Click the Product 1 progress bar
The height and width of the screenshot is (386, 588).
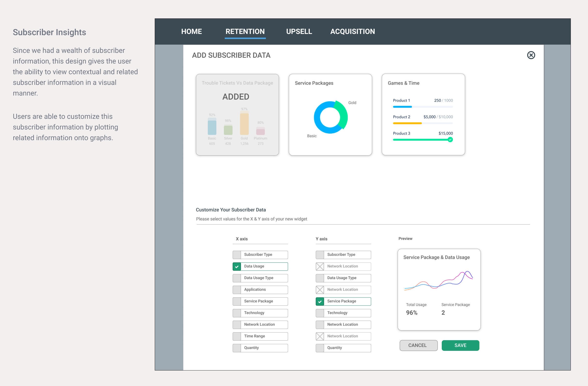pos(423,107)
